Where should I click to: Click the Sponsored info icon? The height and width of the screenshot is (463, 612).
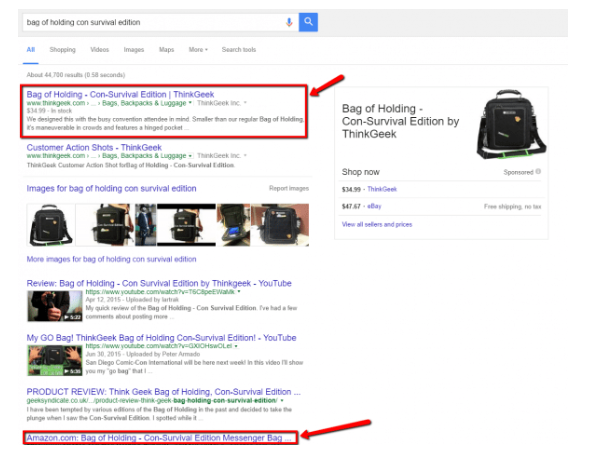coord(538,172)
